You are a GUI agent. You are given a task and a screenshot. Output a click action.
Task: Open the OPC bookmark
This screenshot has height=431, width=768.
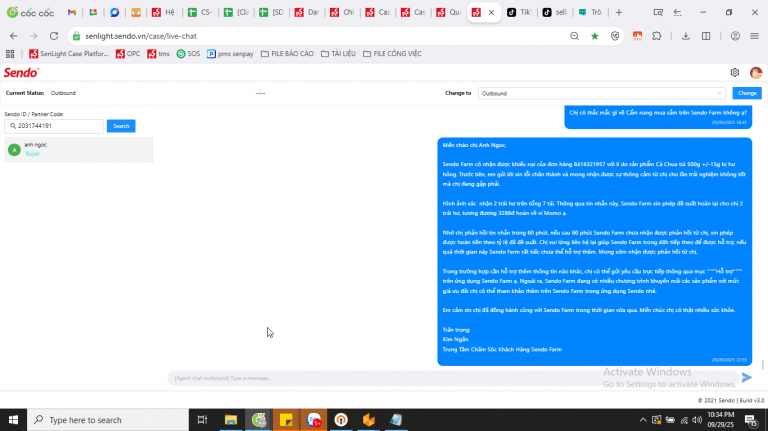(x=128, y=54)
